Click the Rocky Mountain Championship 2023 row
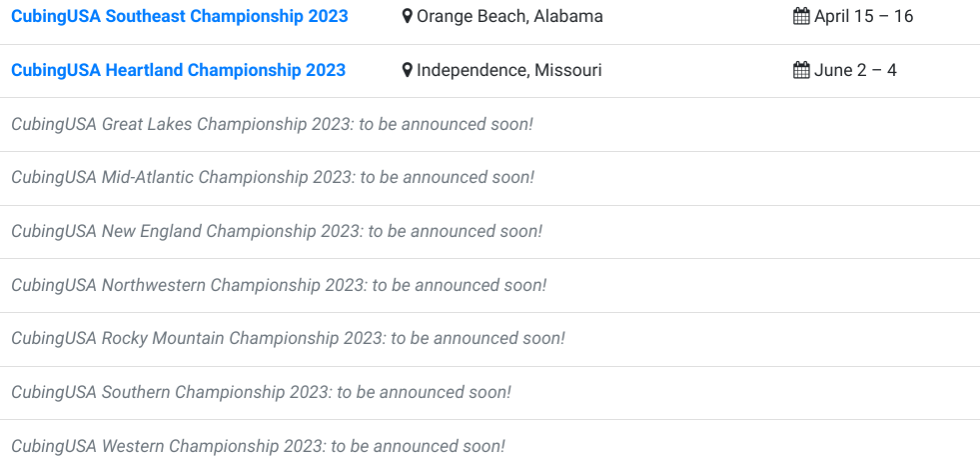The height and width of the screenshot is (473, 980). tap(490, 339)
